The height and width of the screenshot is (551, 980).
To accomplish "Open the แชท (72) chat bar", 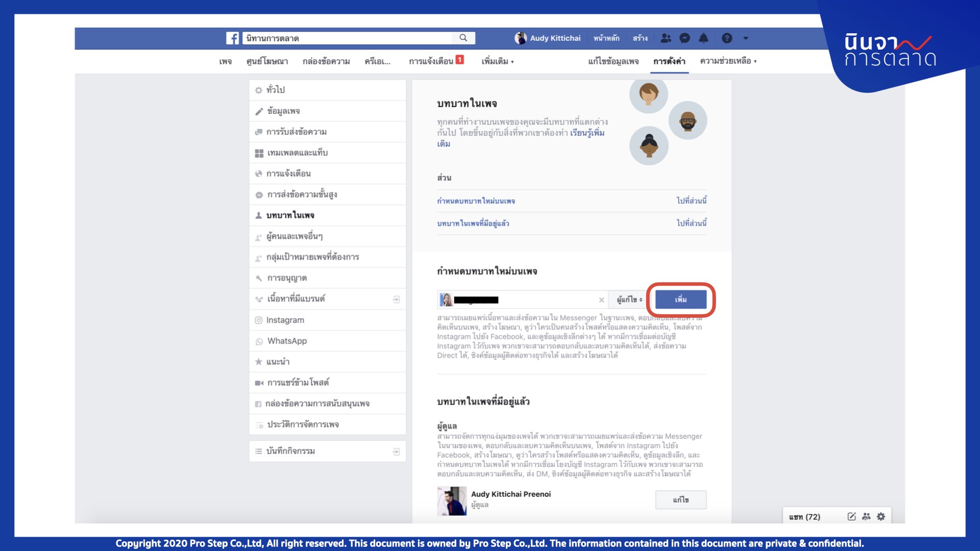I will pos(804,517).
